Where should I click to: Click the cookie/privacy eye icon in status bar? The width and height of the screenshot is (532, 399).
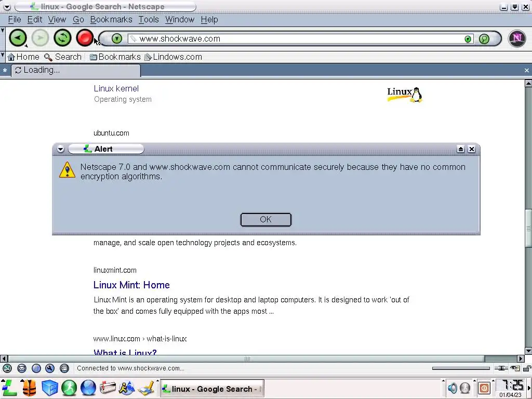click(x=515, y=368)
